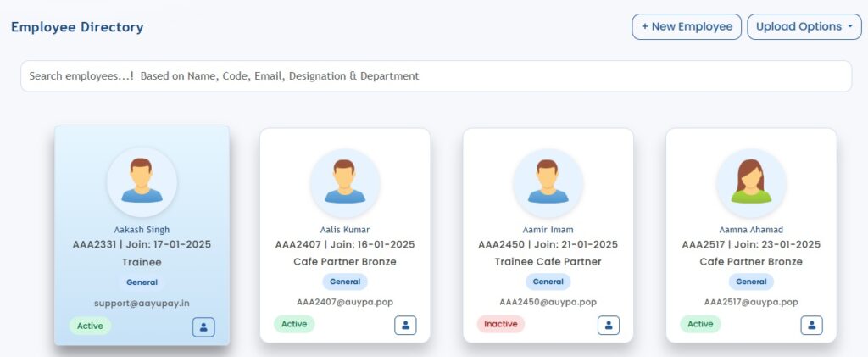Viewport: 868px width, 357px height.
Task: Click Aamna Ahamad's Active status badge
Action: tap(700, 324)
